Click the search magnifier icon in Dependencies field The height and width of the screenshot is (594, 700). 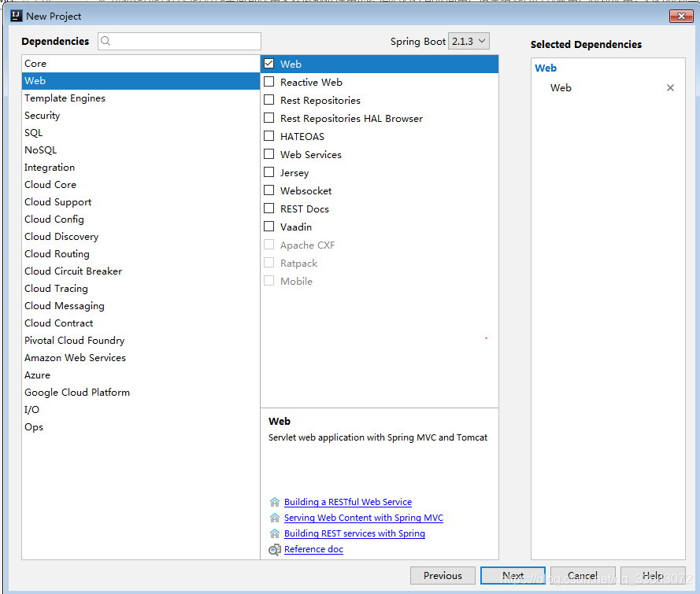click(106, 41)
